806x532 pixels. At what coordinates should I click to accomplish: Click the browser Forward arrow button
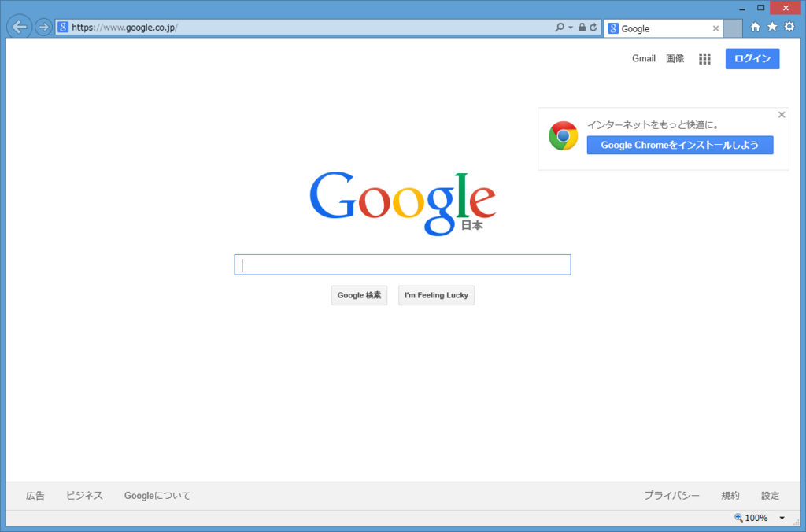pos(44,27)
